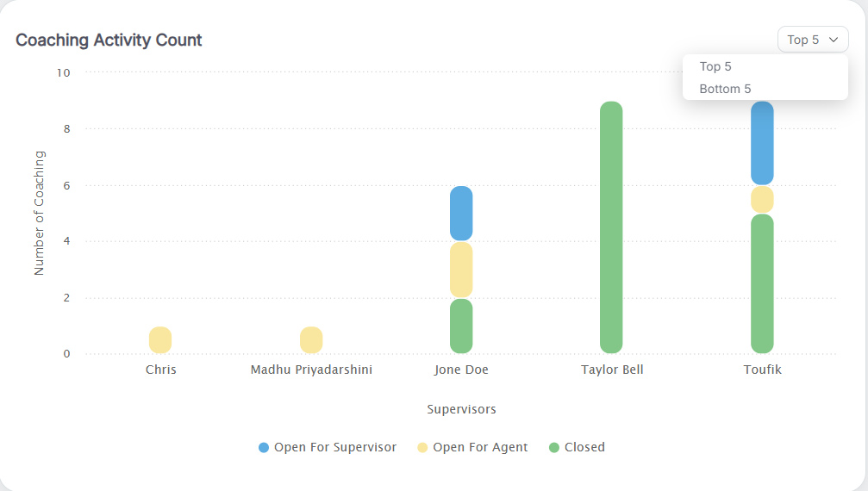868x491 pixels.
Task: Open the Top 5 filter dropdown
Action: (x=811, y=40)
